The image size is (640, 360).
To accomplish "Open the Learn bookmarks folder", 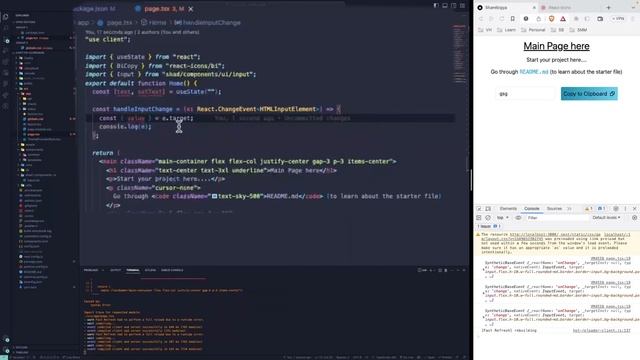I will click(506, 30).
